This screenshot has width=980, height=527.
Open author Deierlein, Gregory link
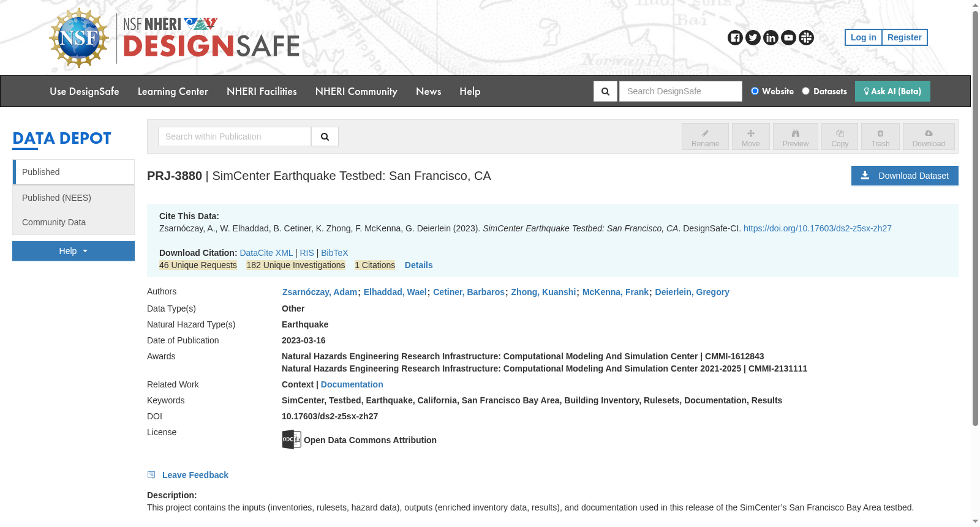pyautogui.click(x=692, y=292)
